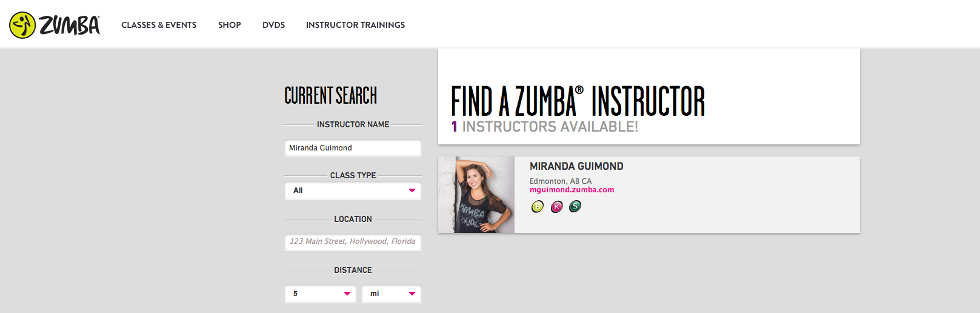Focus the Location address field
980x313 pixels.
tap(353, 241)
